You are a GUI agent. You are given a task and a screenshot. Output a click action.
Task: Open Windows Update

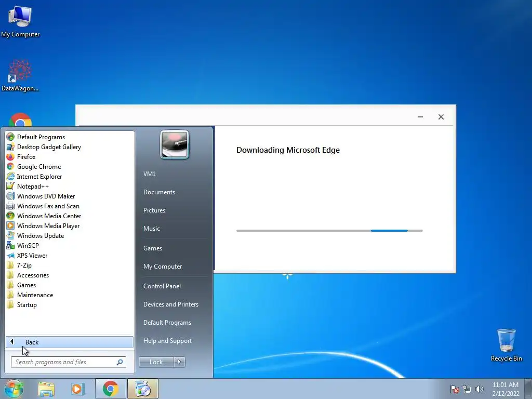pos(41,235)
